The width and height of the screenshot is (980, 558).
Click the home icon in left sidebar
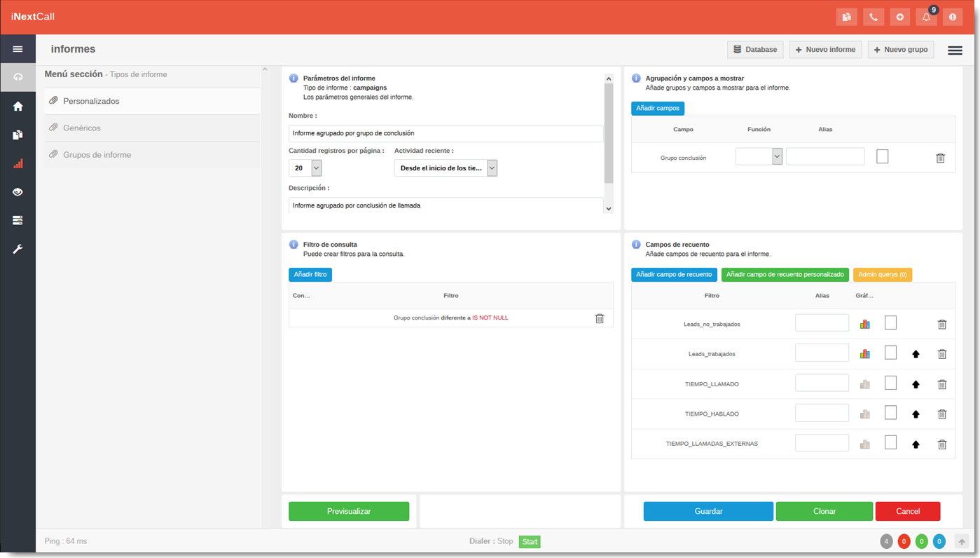pos(18,107)
